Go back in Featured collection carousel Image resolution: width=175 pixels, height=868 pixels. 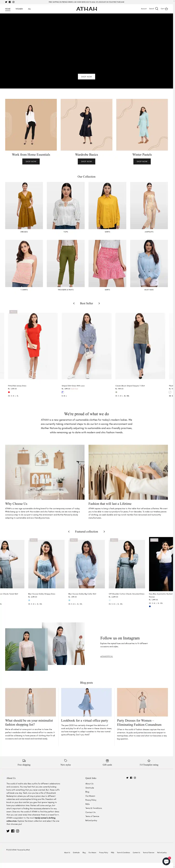tap(69, 531)
